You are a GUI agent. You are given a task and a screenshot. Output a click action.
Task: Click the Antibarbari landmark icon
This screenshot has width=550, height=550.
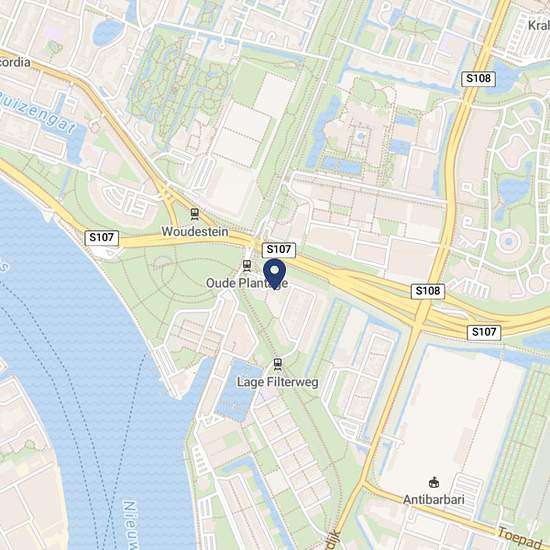(x=434, y=483)
